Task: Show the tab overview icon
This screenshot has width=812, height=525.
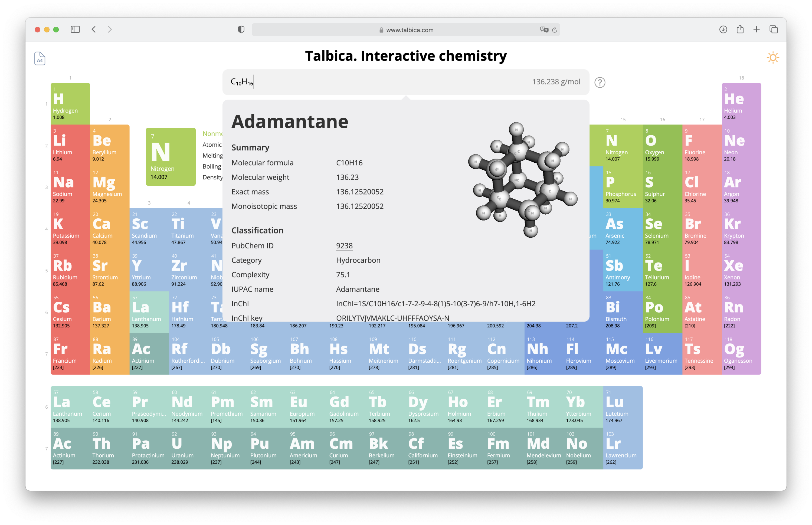Action: pyautogui.click(x=774, y=29)
